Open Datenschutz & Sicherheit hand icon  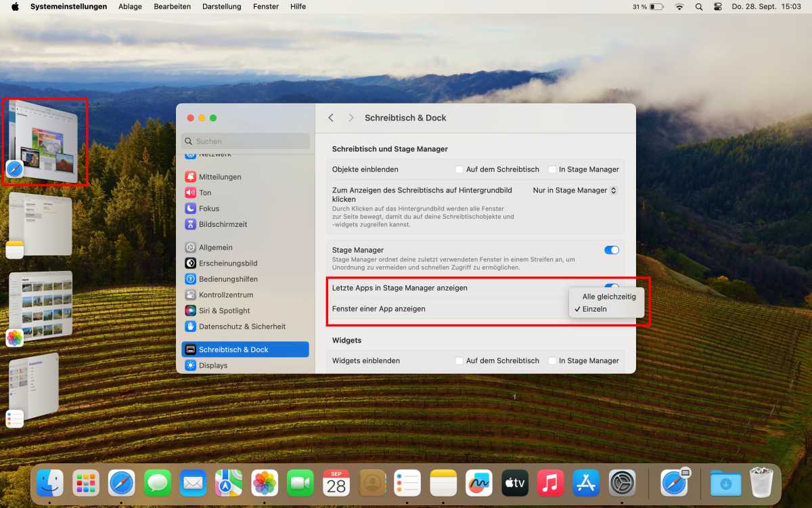click(191, 326)
